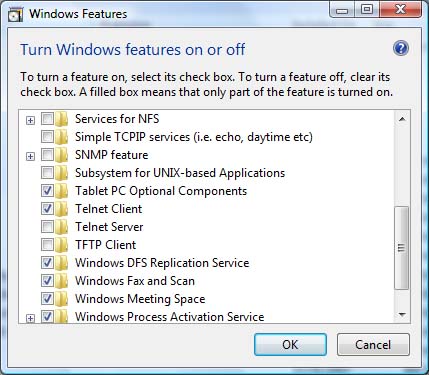The width and height of the screenshot is (429, 375).
Task: Select 'Windows Meeting Space' text
Action: click(x=140, y=299)
